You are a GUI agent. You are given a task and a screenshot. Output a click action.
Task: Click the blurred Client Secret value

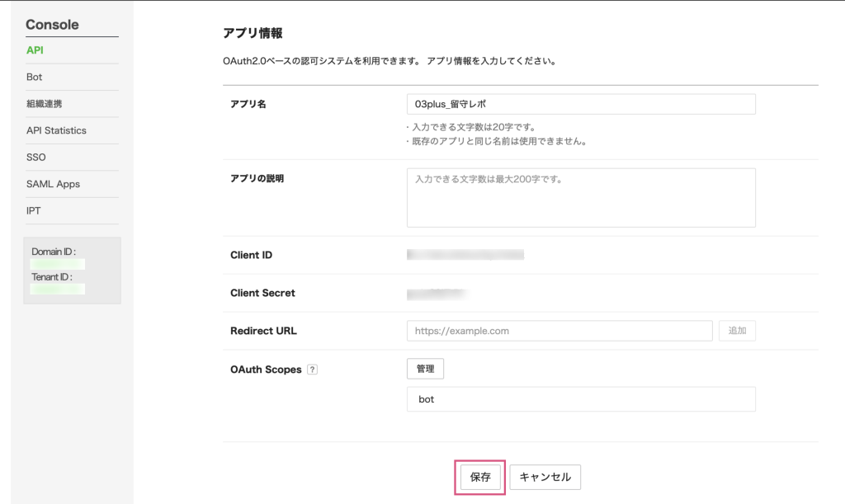click(437, 293)
